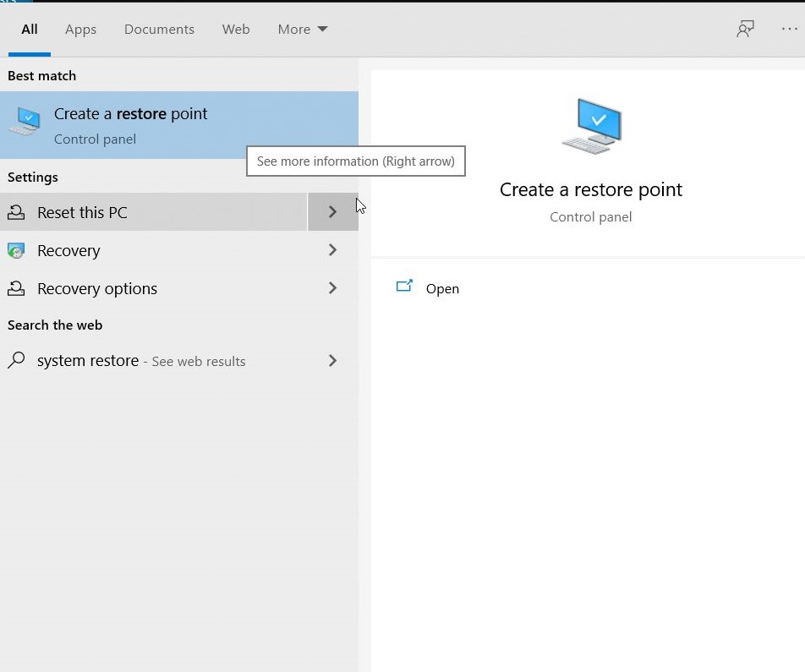
Task: Open the three-dots options menu
Action: point(789,30)
